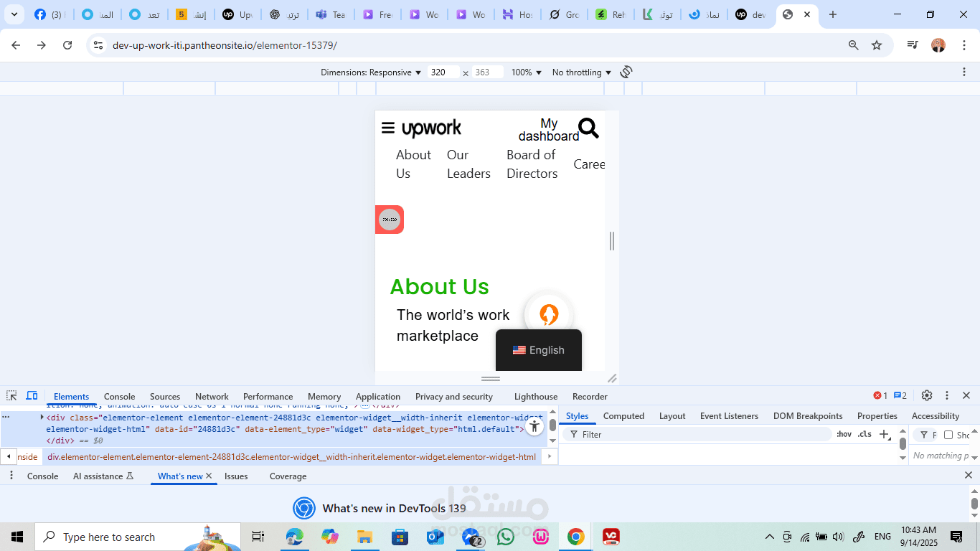
Task: Click the Upwork logo
Action: pos(431,128)
